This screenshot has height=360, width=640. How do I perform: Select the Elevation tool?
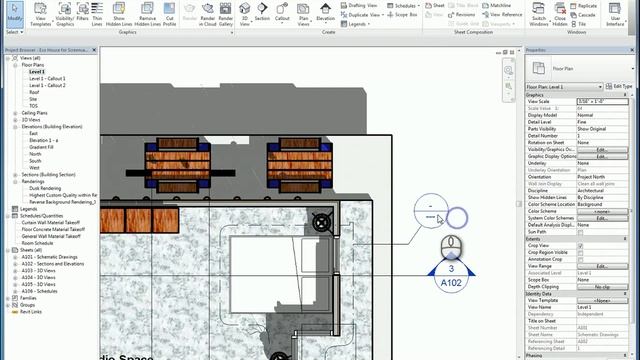coord(325,12)
